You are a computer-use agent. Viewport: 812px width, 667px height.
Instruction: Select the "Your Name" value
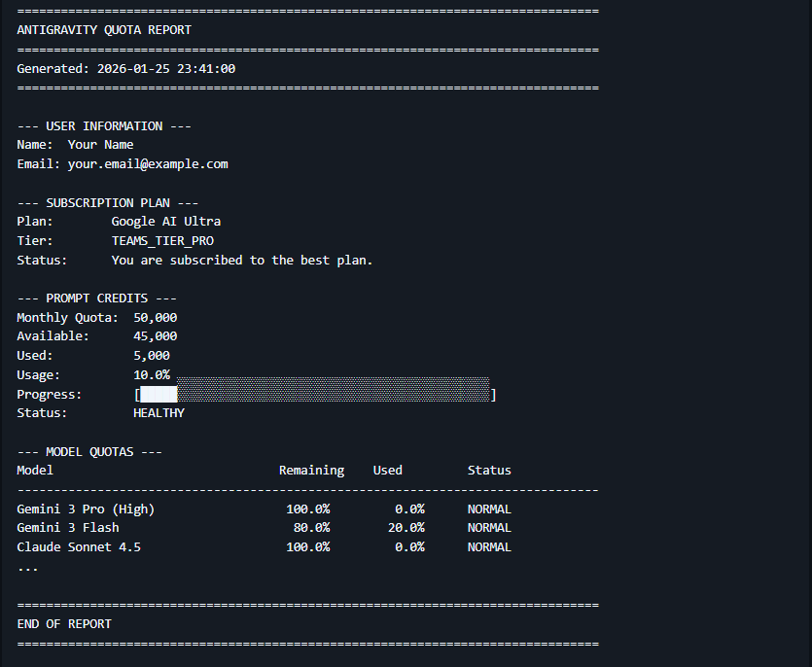tap(100, 145)
